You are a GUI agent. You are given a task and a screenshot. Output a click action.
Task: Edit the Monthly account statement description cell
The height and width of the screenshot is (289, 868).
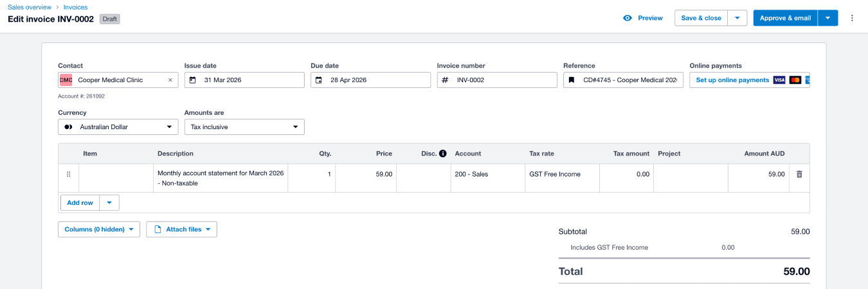coord(221,178)
